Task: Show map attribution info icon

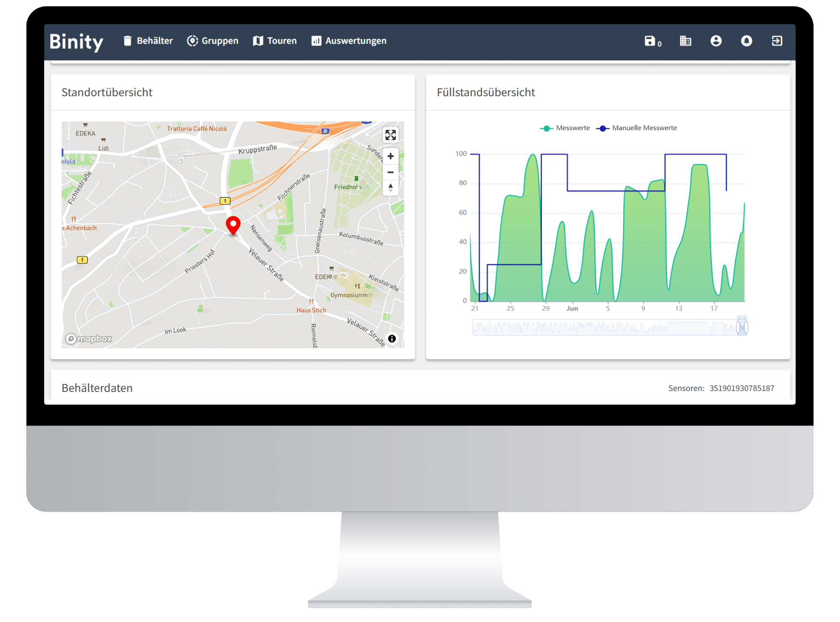Action: tap(391, 339)
